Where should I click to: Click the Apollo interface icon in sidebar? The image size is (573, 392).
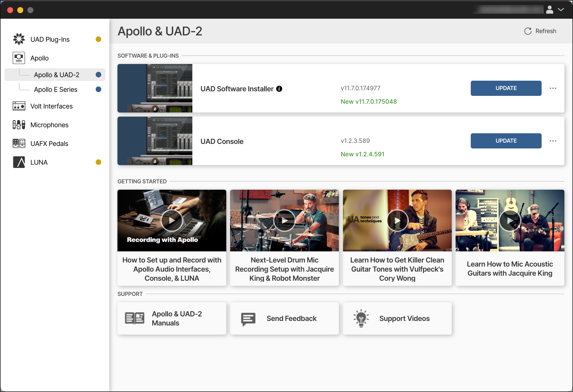coord(19,58)
